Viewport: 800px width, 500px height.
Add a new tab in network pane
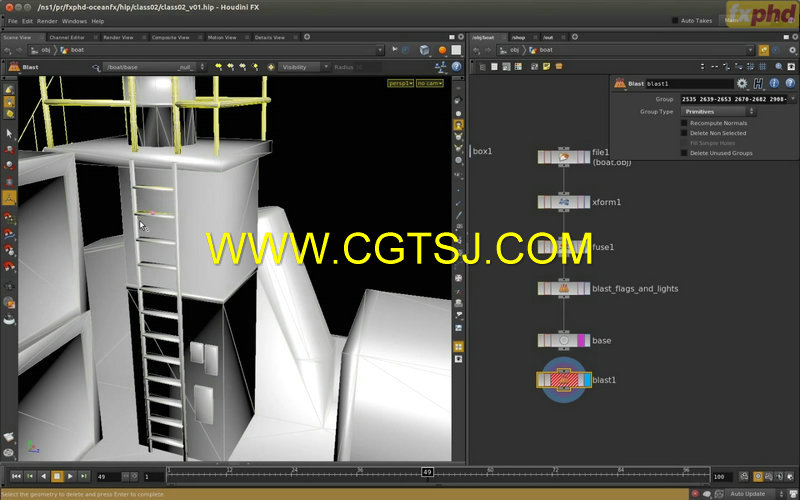tap(574, 37)
